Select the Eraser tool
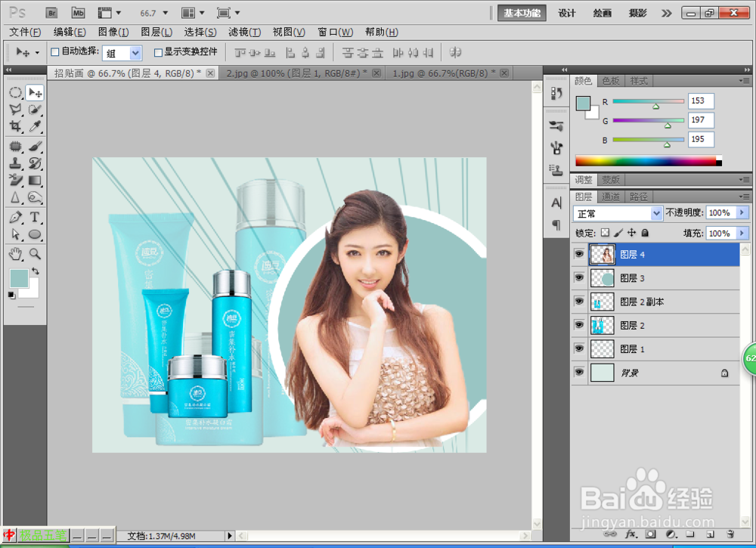The image size is (756, 548). pos(16,180)
